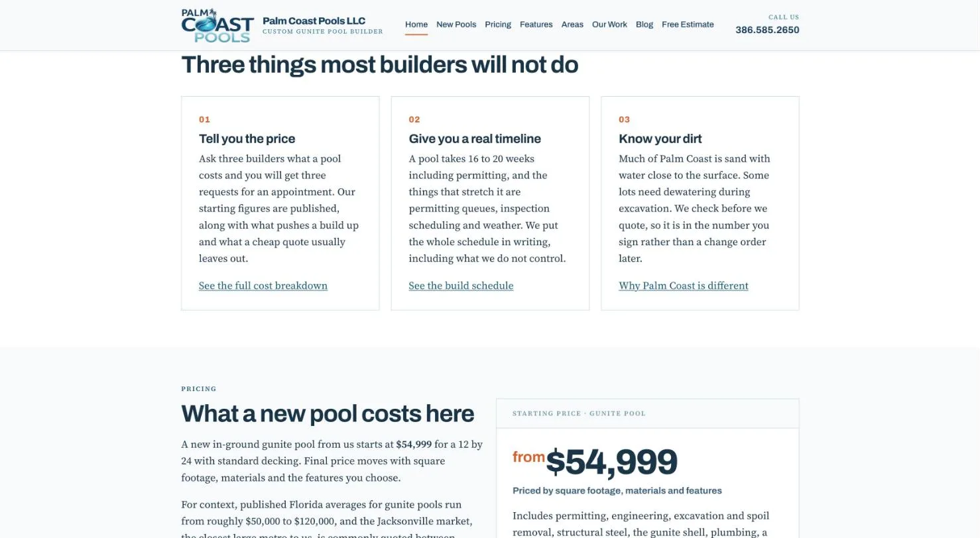Open the Blog nav link
The height and width of the screenshot is (538, 980).
(x=644, y=25)
